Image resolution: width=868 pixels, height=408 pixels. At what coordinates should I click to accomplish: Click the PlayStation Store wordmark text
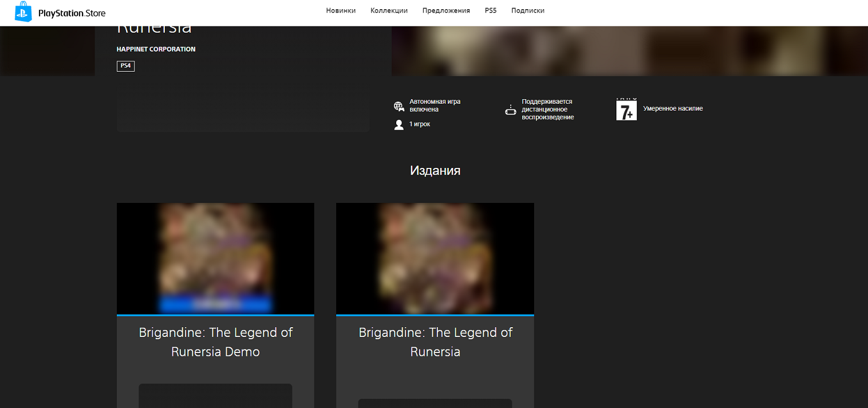72,13
